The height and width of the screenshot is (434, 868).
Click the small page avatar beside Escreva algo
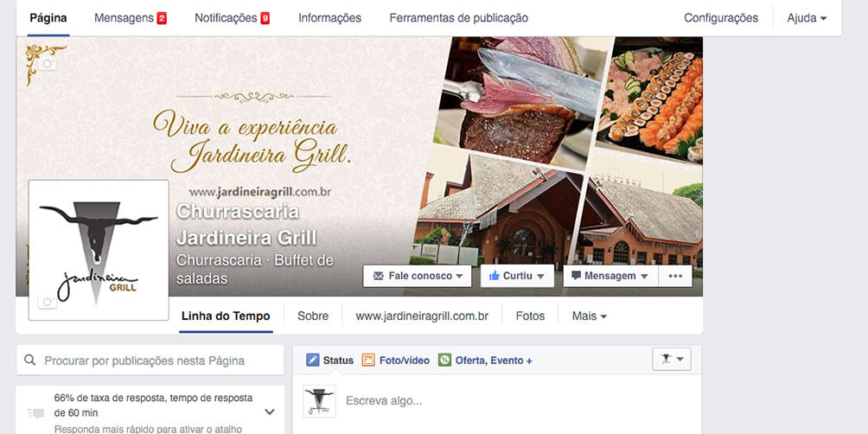(x=319, y=401)
